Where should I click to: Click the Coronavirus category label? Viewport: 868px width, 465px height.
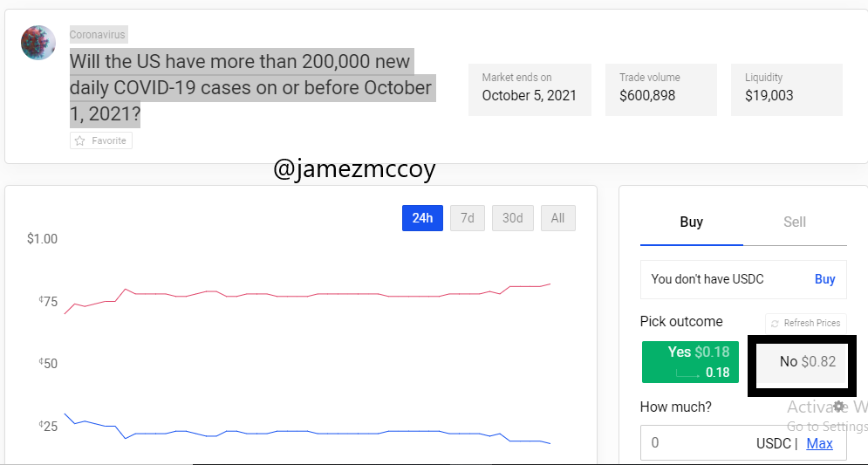(98, 35)
